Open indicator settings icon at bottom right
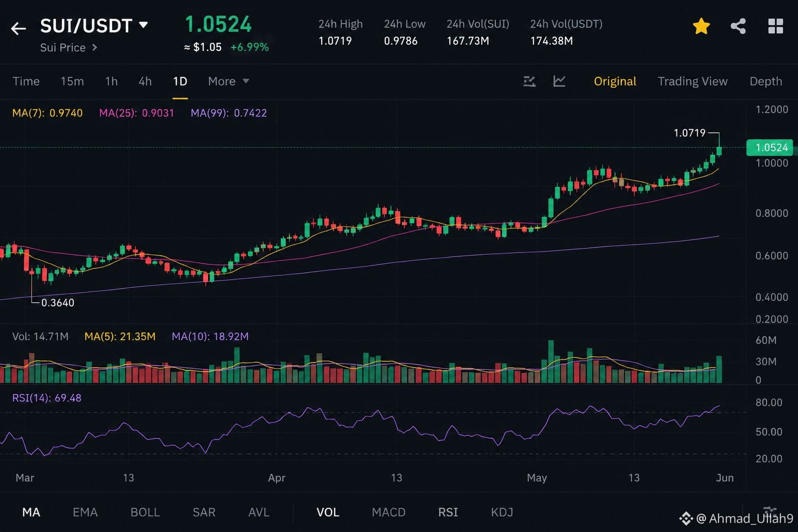 point(770,511)
